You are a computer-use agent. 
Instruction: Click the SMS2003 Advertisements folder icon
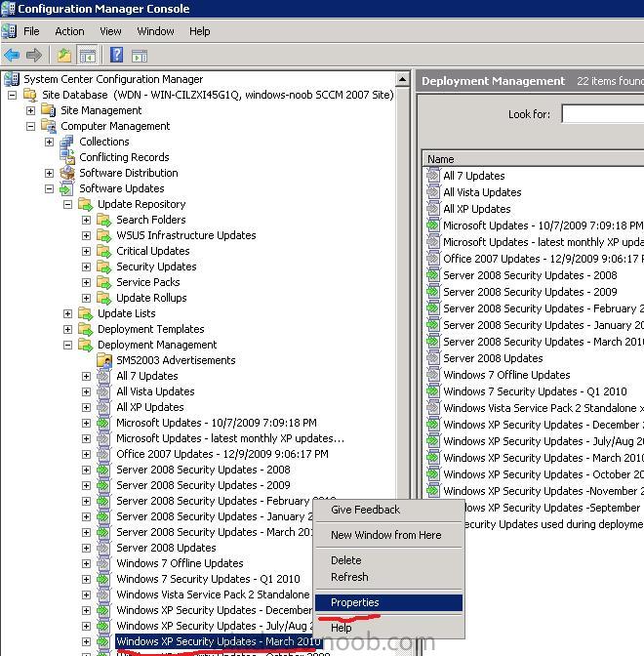tap(104, 360)
